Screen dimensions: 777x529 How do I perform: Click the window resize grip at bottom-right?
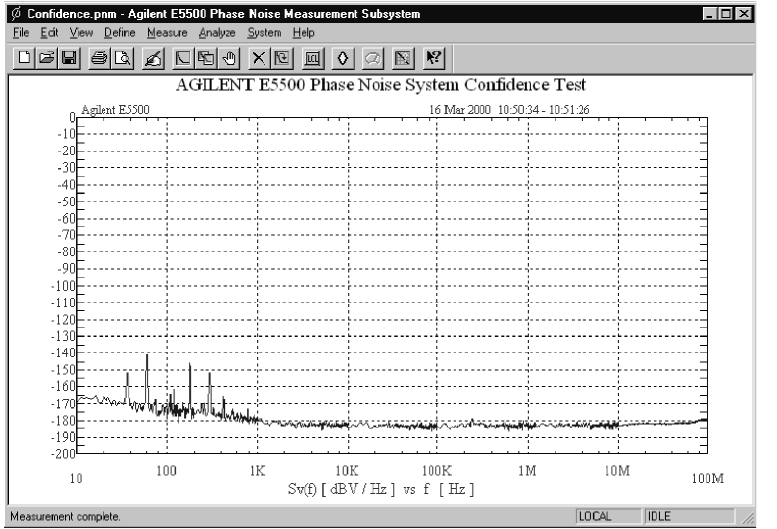point(748,518)
